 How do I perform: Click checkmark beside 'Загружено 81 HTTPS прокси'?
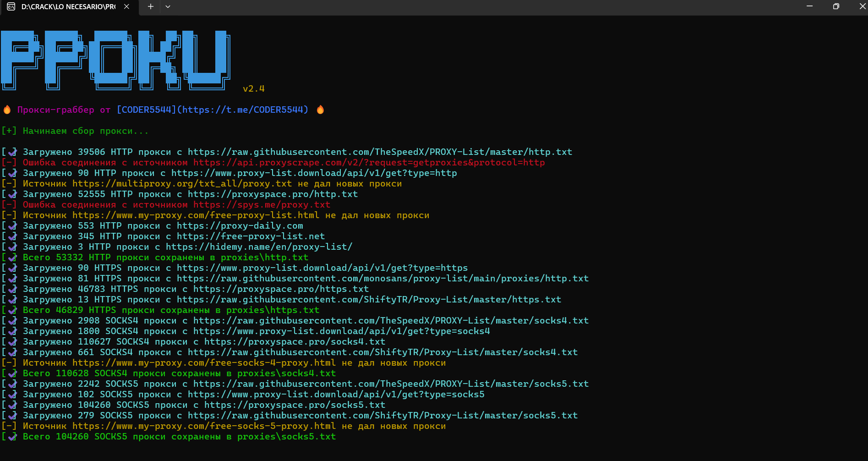coord(12,278)
